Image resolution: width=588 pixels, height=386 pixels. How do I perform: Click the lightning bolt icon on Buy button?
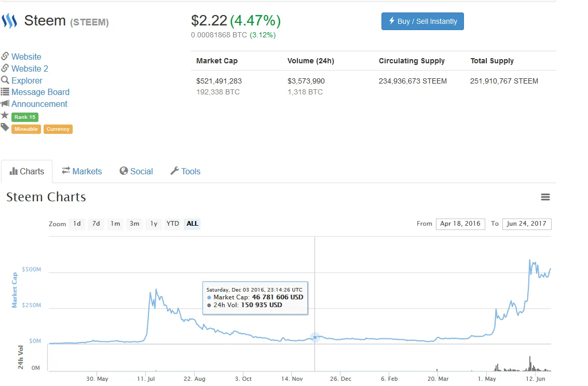coord(391,21)
